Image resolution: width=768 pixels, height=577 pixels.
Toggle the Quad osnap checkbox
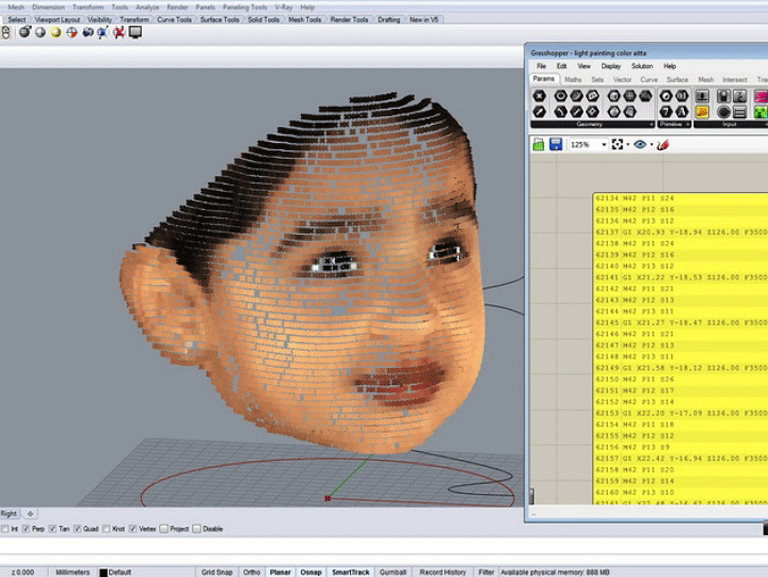coord(78,529)
